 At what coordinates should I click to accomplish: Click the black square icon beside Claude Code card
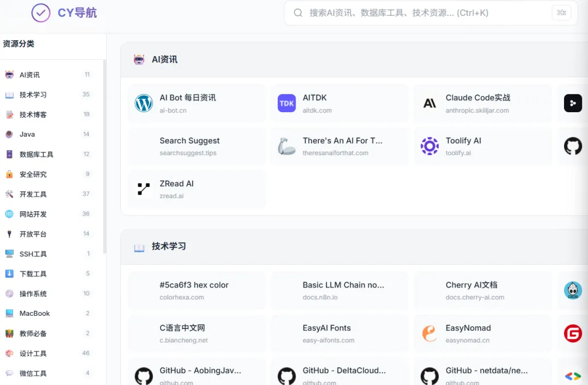pos(573,103)
